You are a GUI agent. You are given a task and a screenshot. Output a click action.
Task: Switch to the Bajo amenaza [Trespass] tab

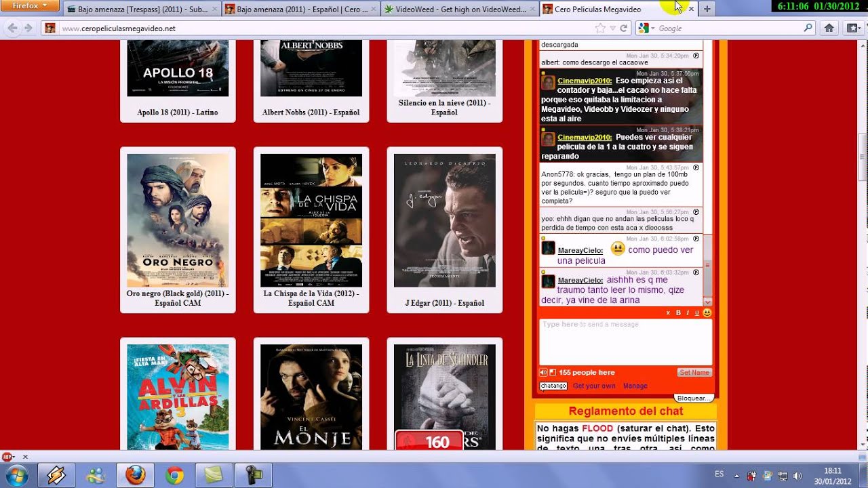pyautogui.click(x=142, y=9)
